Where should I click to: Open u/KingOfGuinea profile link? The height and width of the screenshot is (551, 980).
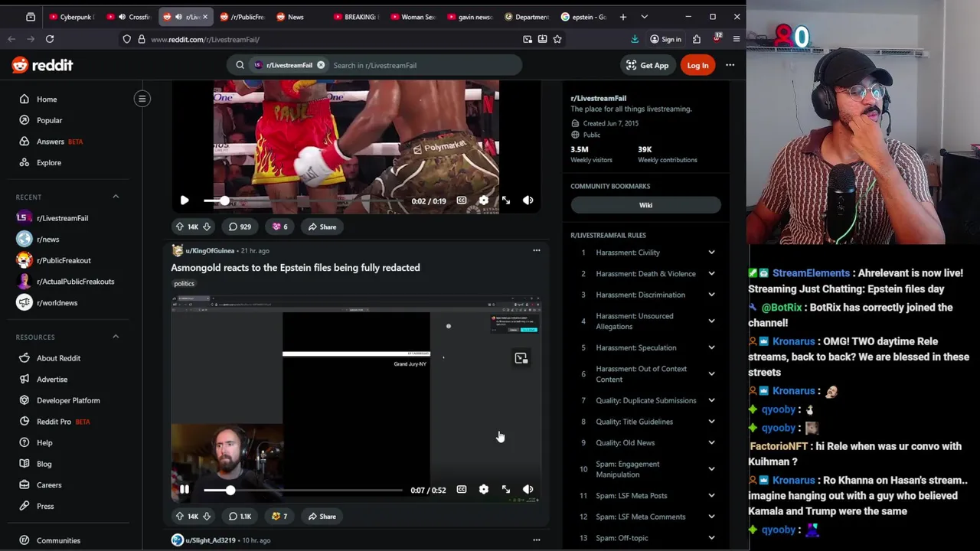click(210, 250)
